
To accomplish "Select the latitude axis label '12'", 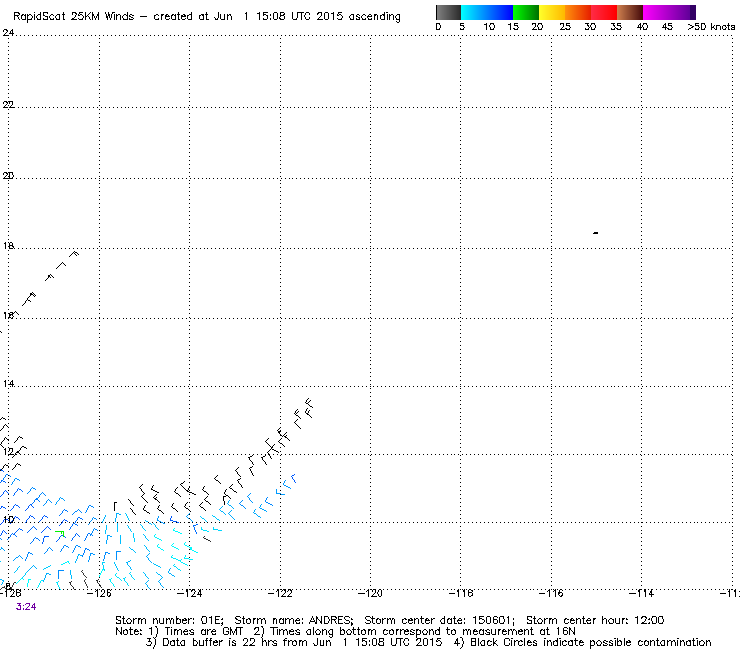I will coord(8,452).
